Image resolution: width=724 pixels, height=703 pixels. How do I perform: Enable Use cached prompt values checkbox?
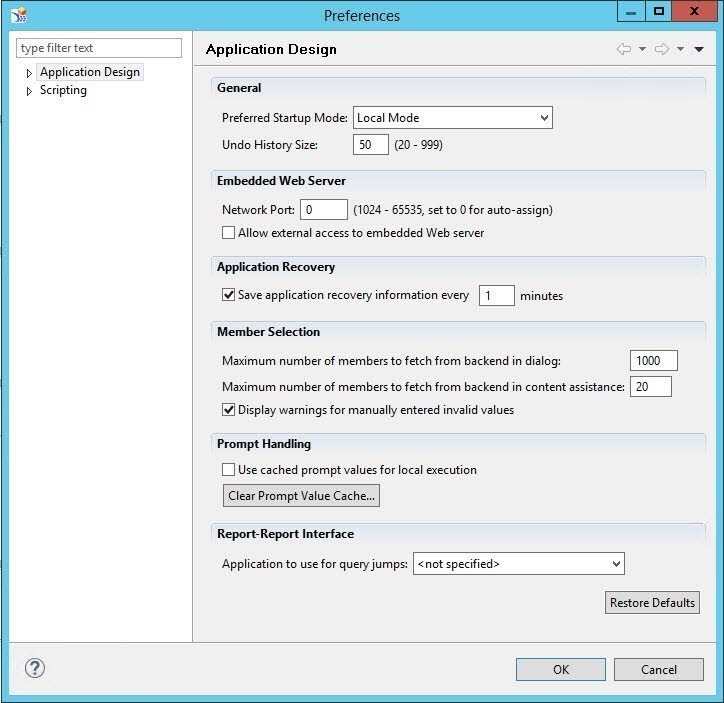229,470
